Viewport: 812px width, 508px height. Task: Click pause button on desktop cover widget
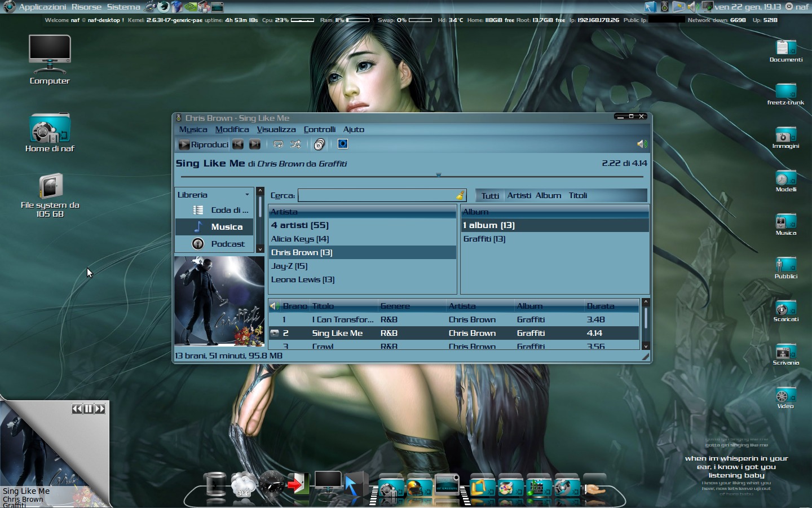89,409
